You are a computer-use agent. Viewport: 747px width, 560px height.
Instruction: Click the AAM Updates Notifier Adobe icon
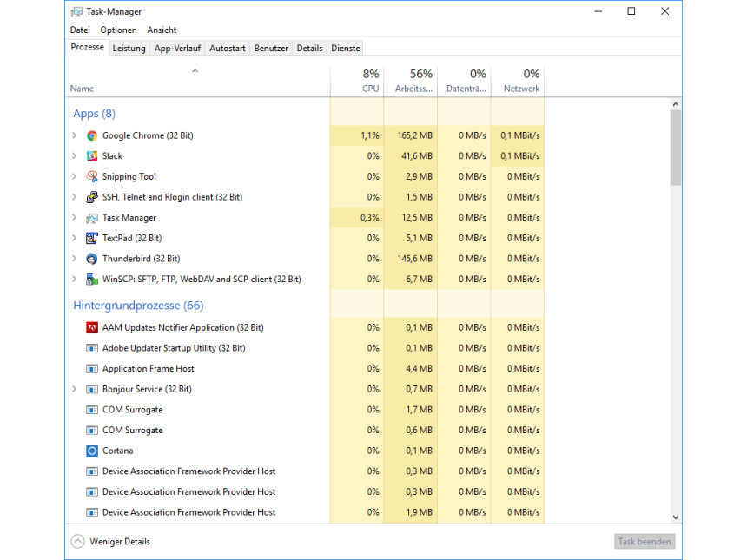[92, 327]
